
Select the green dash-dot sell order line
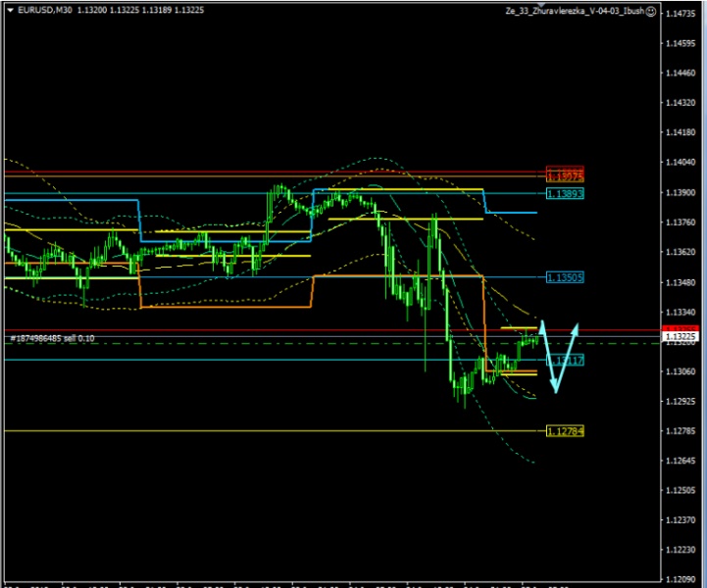point(294,343)
